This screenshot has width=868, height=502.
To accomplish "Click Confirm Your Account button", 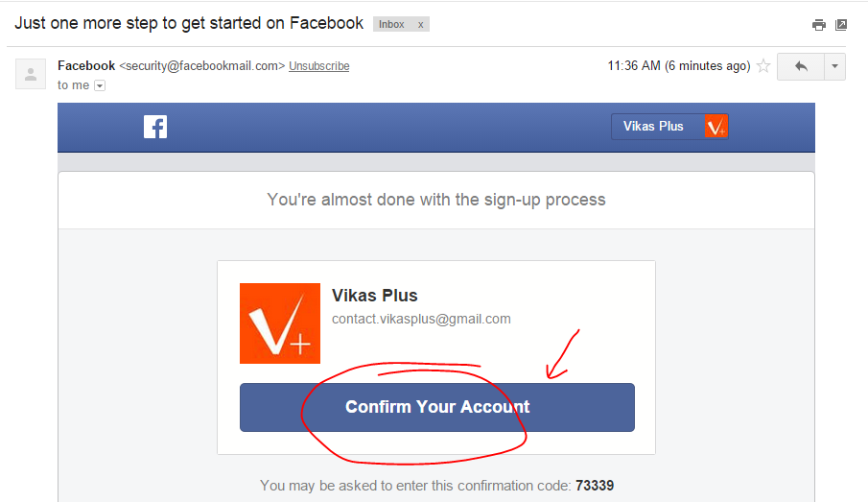I will coord(436,407).
